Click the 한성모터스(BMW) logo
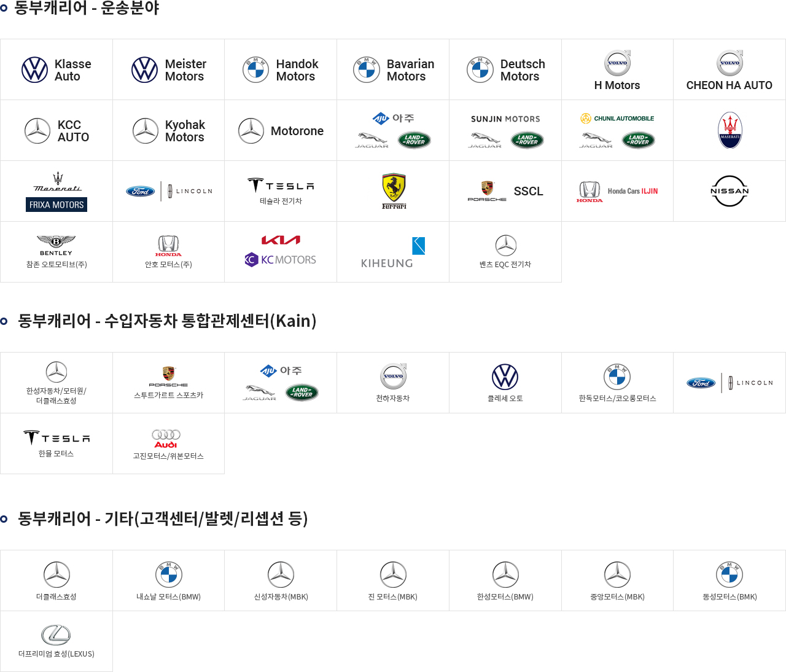The width and height of the screenshot is (786, 672). pyautogui.click(x=506, y=575)
